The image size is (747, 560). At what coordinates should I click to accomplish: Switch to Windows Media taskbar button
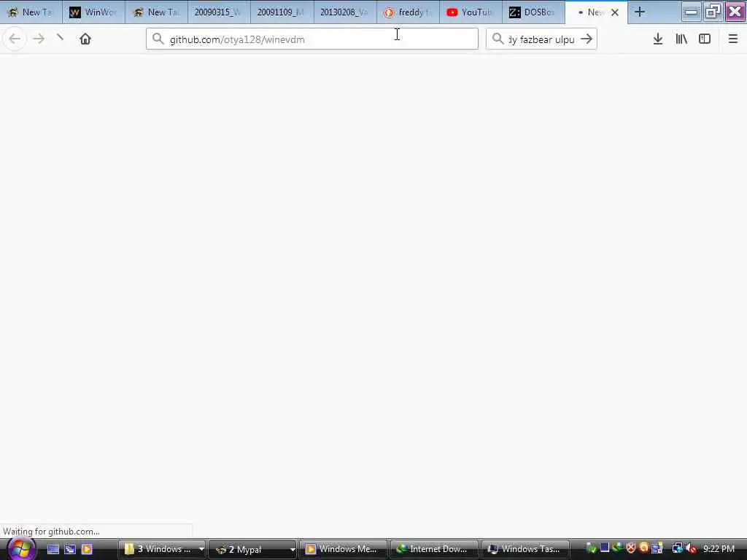pos(343,549)
